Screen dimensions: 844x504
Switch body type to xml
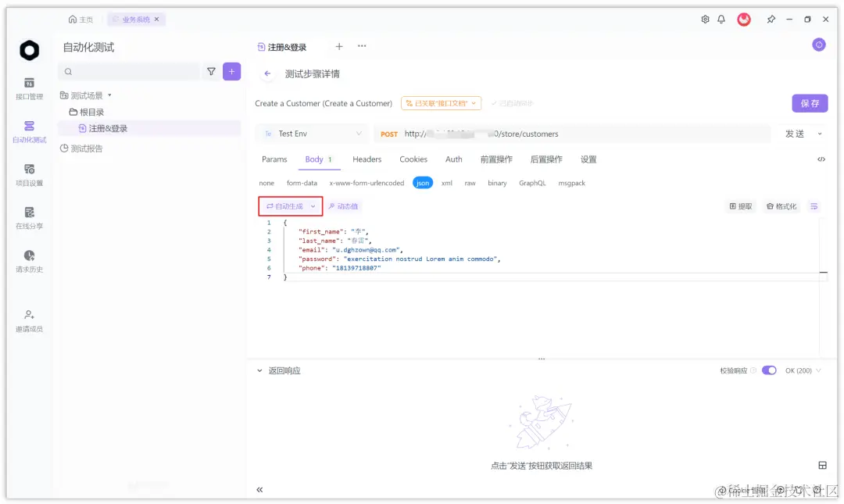point(445,183)
